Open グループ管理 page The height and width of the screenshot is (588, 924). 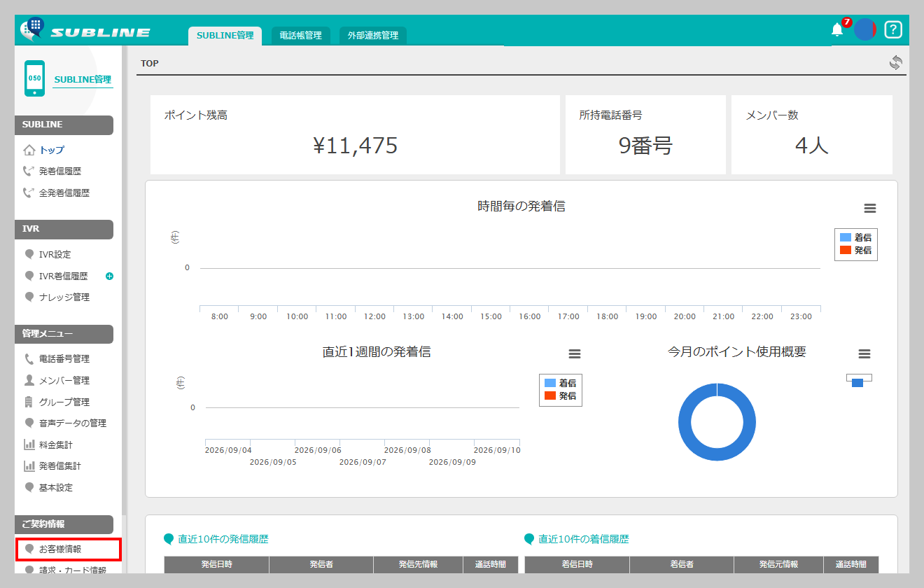click(x=64, y=402)
